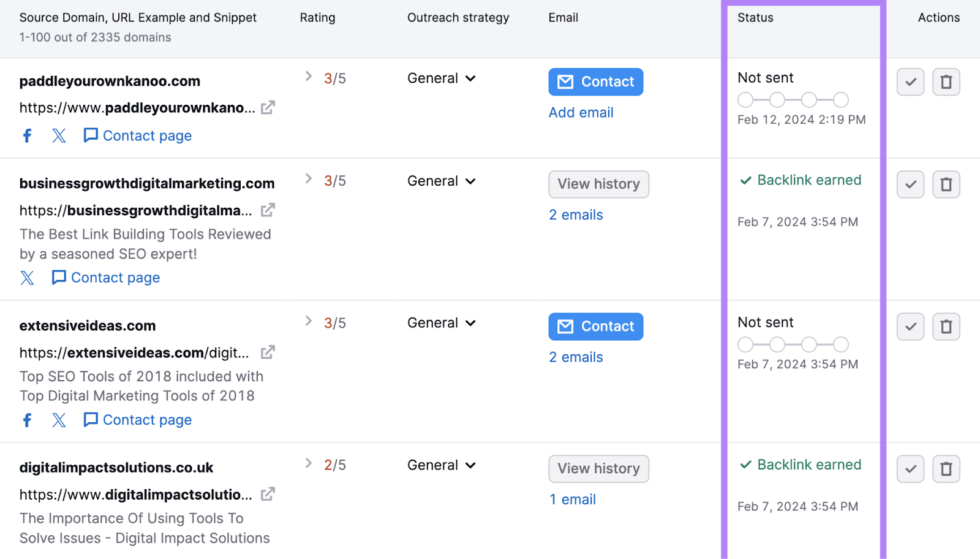Select the checkmark action for extensiveideas.com
Viewport: 980px width, 559px height.
(910, 327)
